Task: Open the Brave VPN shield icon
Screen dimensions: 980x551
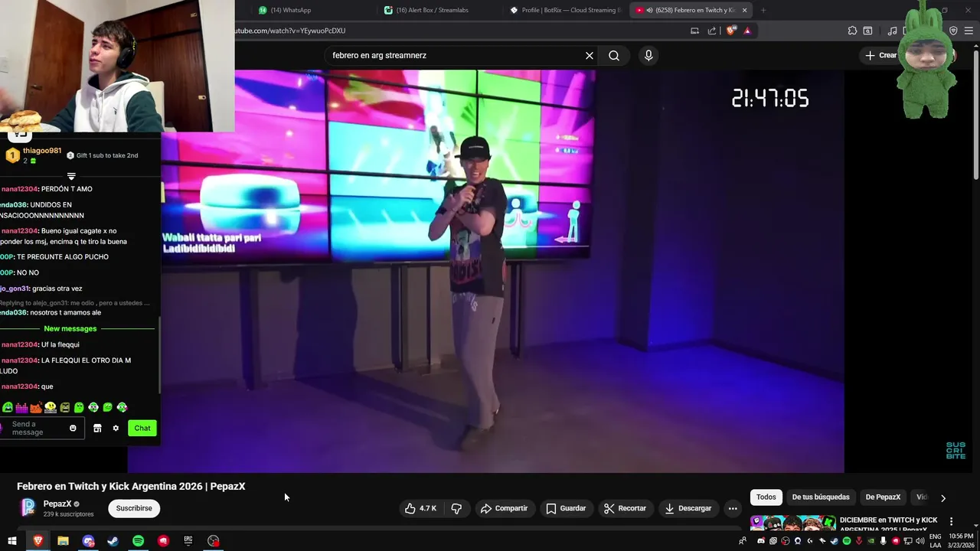Action: (x=953, y=31)
